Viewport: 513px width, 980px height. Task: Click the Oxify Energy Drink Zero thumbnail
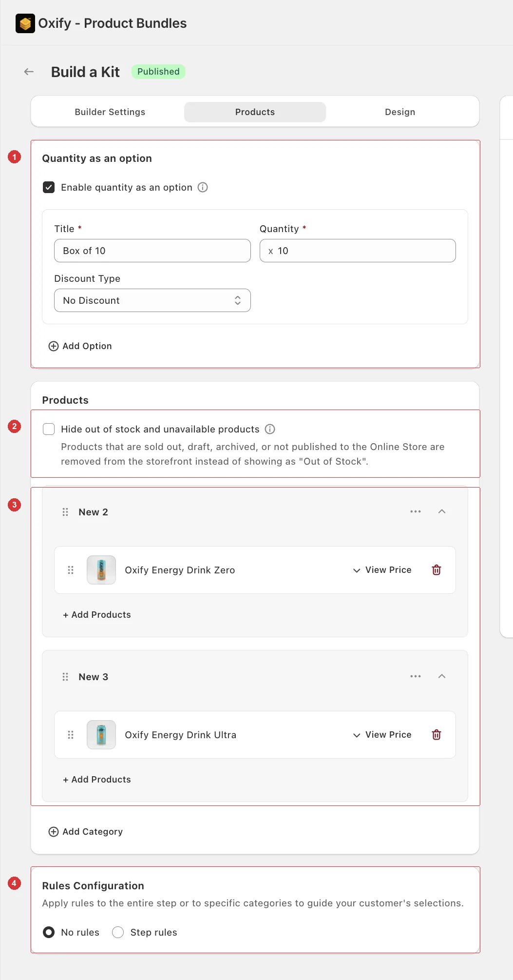coord(101,570)
